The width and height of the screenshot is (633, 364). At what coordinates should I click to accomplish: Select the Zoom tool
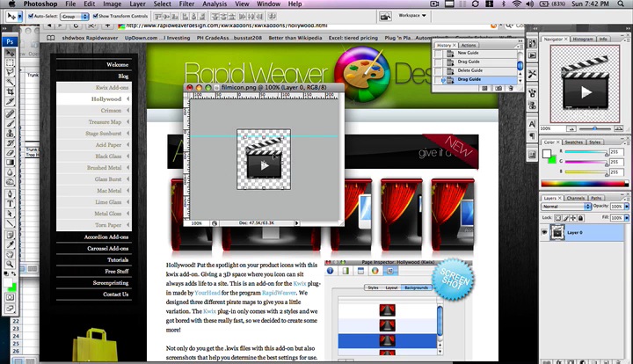pos(10,265)
